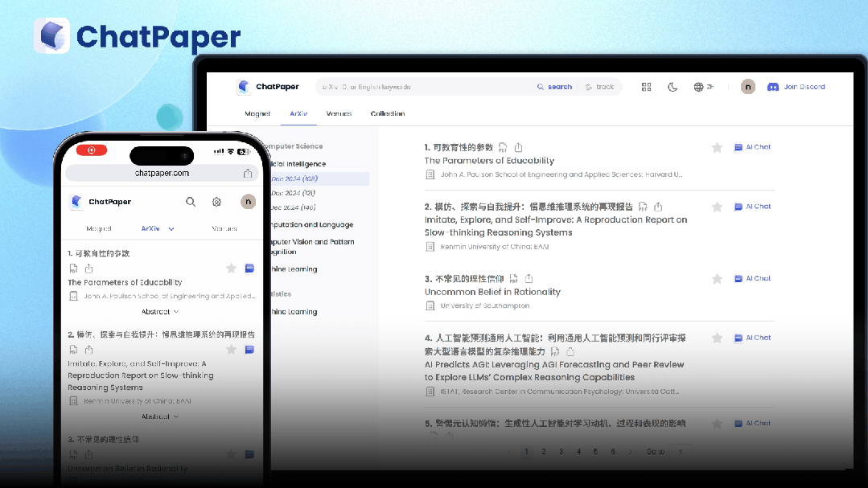The image size is (868, 488).
Task: Switch to Magnet tab on phone
Action: point(99,228)
